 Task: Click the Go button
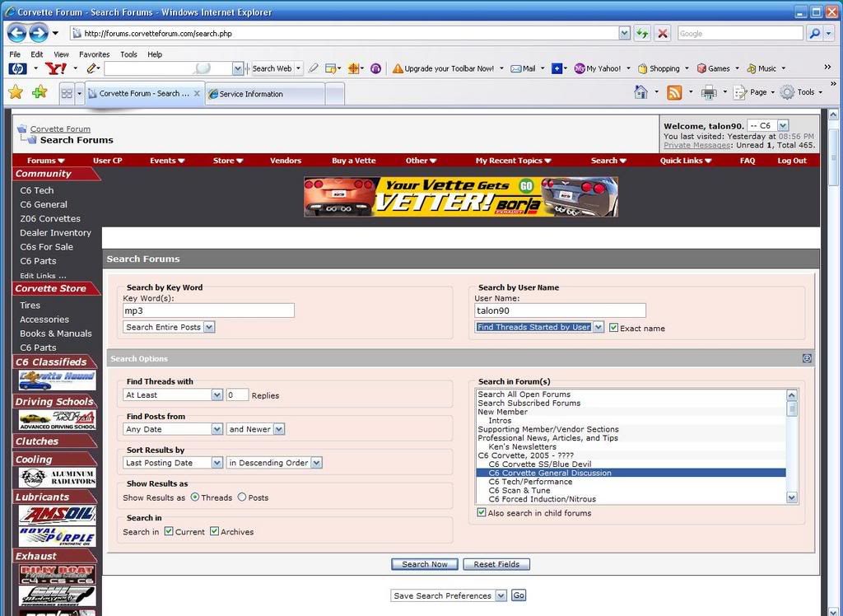(519, 595)
